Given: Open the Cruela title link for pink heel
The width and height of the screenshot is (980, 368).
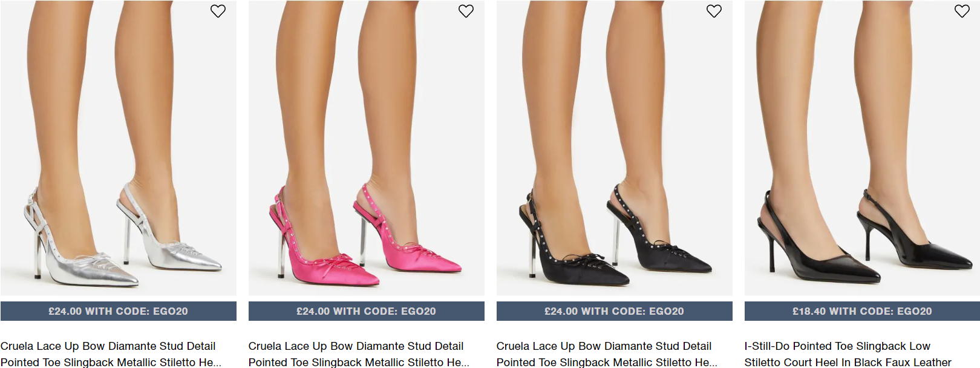Looking at the screenshot, I should (x=359, y=354).
